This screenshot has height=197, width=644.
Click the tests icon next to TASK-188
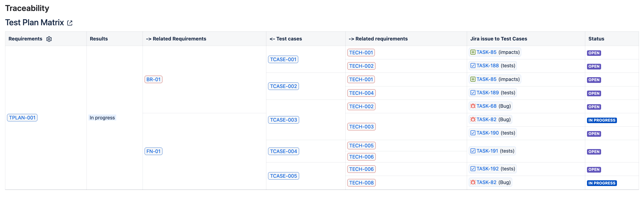473,66
